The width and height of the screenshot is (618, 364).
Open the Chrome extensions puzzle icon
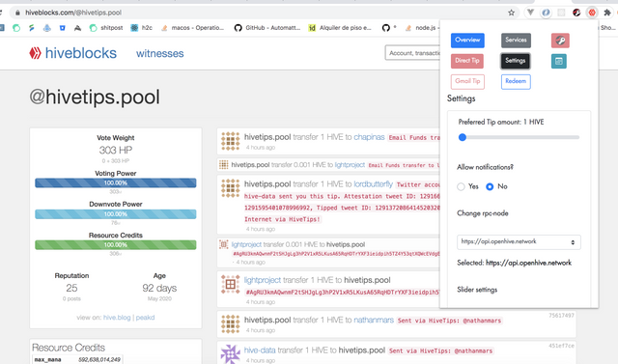(x=607, y=13)
